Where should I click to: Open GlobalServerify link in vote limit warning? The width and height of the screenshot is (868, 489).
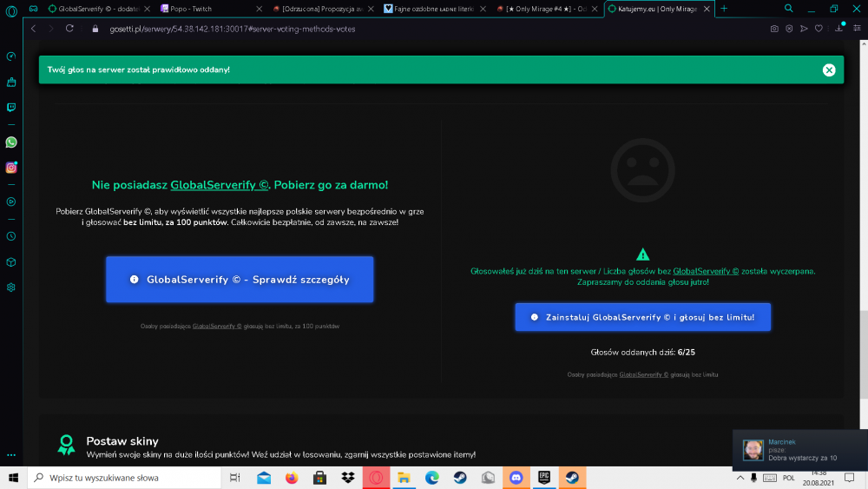point(706,271)
